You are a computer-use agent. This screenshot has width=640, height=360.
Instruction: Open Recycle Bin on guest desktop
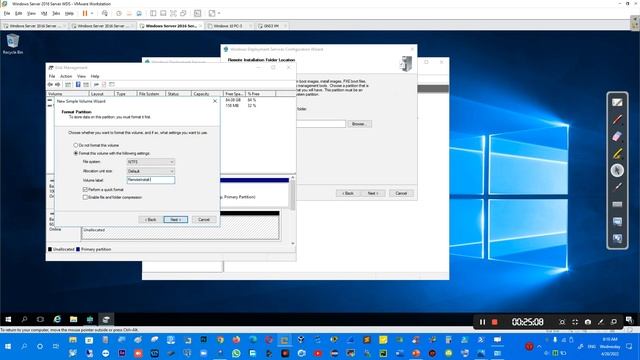(13, 44)
